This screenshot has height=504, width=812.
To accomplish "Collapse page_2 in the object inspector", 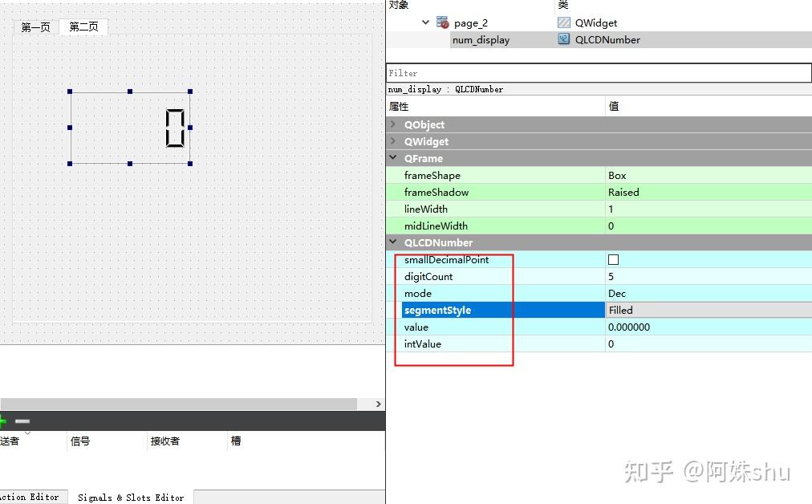I will pyautogui.click(x=427, y=22).
